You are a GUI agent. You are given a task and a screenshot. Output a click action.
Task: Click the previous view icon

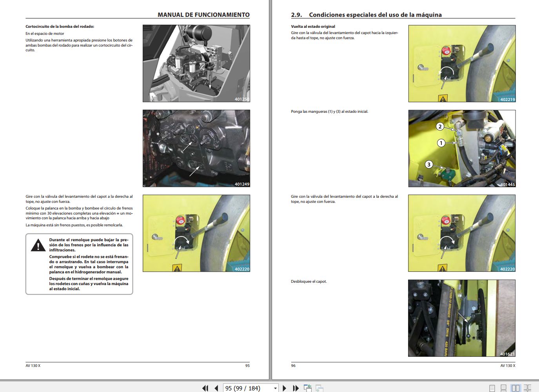308,388
